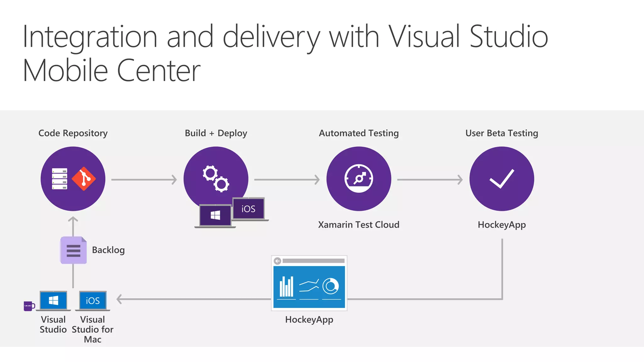Click the Xamarin Test Cloud gauge icon

click(x=359, y=178)
